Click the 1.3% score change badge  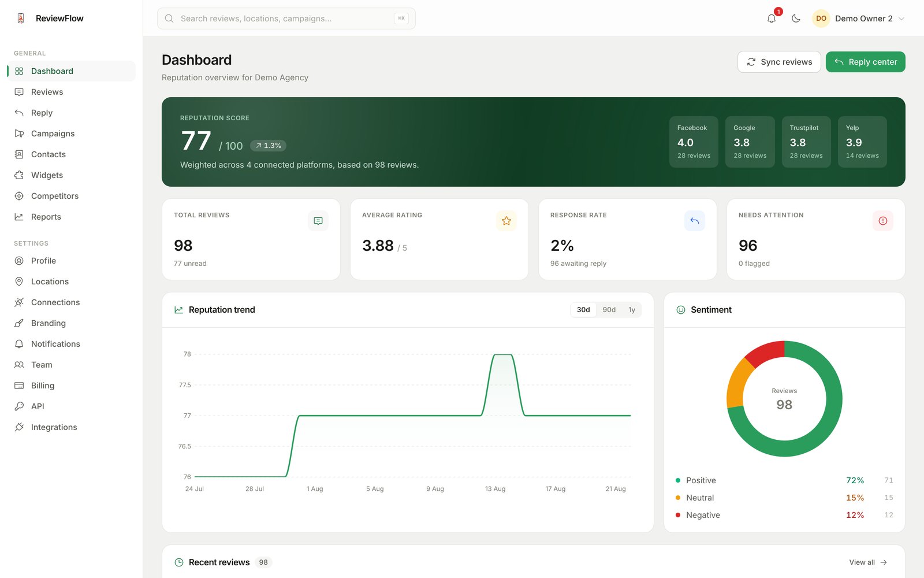tap(268, 146)
